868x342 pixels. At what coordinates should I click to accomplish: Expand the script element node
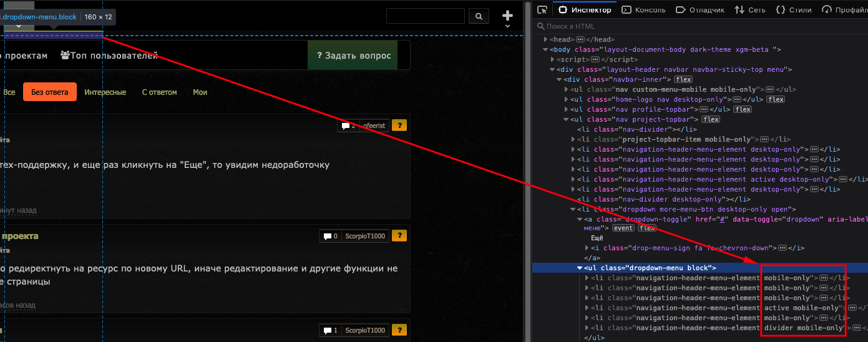552,59
